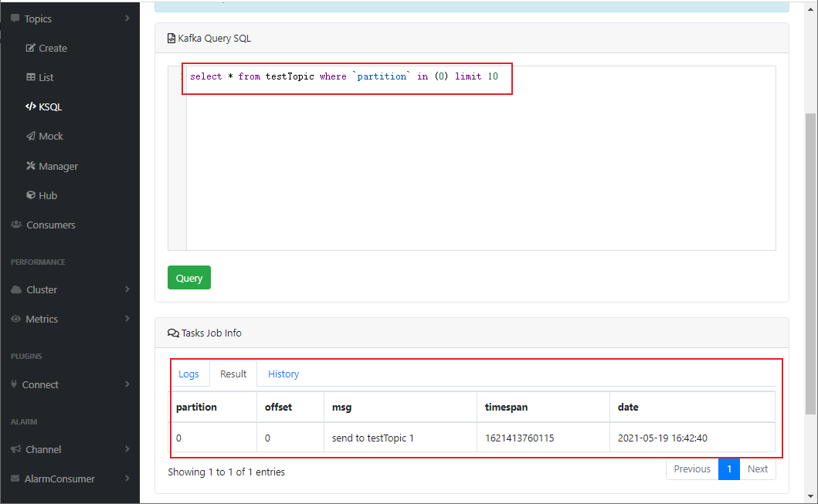Click the page's vertical scrollbar thumb
The width and height of the screenshot is (818, 504).
point(810,264)
